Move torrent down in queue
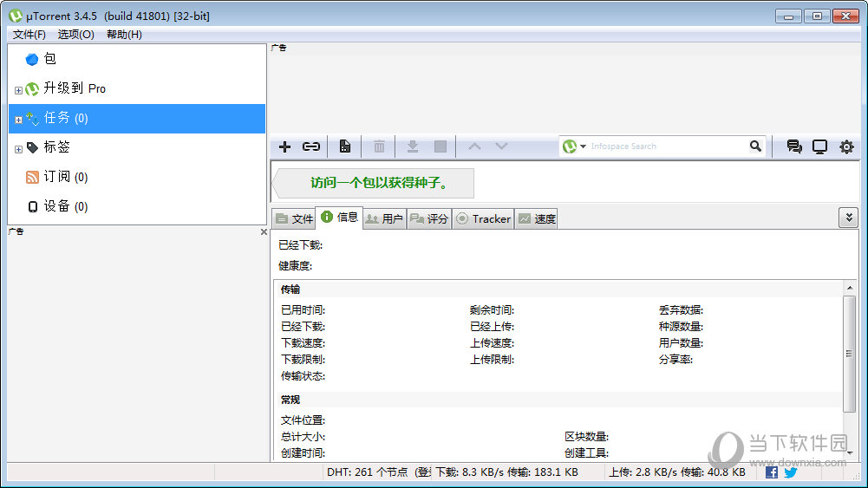The width and height of the screenshot is (868, 488). [501, 146]
